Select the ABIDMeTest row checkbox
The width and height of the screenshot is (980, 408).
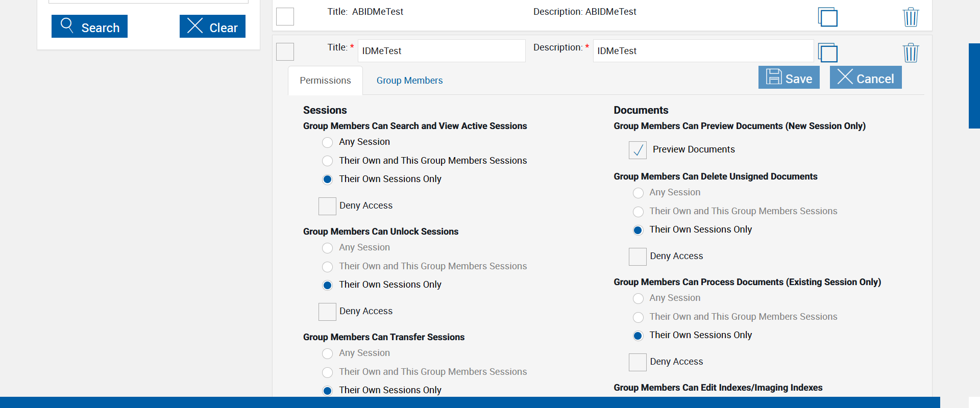tap(285, 16)
